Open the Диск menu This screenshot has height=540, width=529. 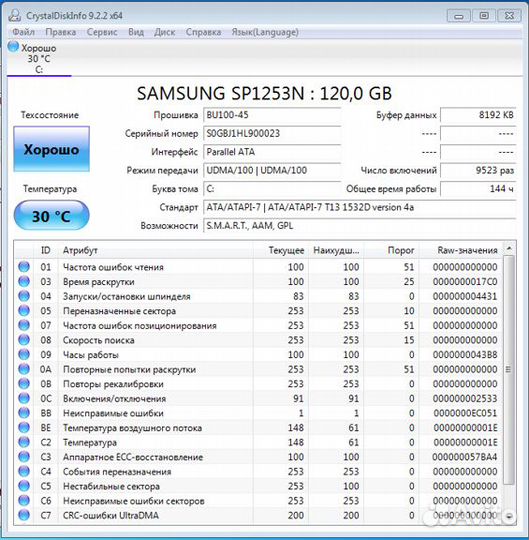[165, 32]
